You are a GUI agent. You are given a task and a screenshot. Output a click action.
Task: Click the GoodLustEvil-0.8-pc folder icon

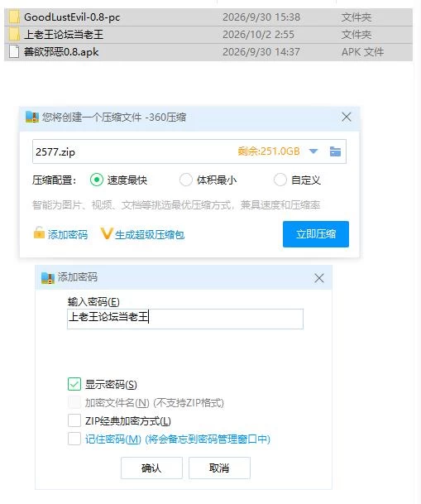click(14, 17)
